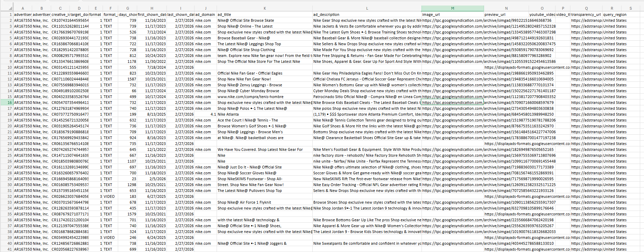Click description 'Patrocinado Sitio Oficial Nike@'
The image size is (644, 252).
tap(367, 97)
